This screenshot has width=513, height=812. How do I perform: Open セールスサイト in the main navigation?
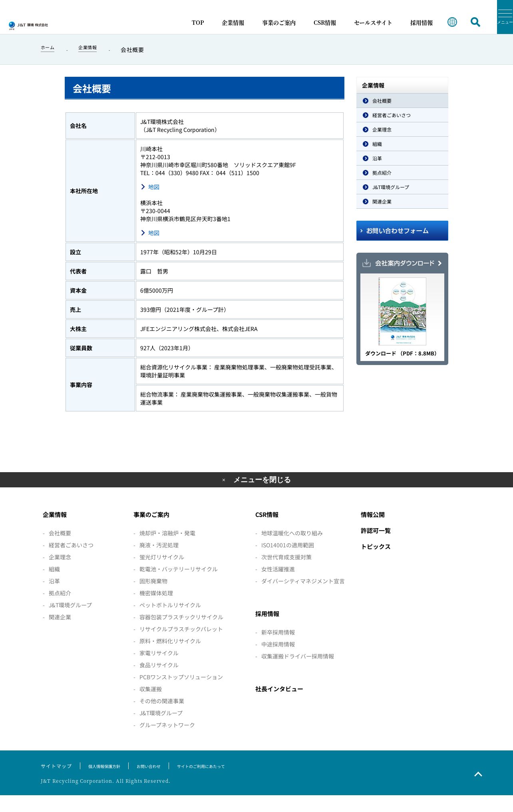click(x=373, y=23)
